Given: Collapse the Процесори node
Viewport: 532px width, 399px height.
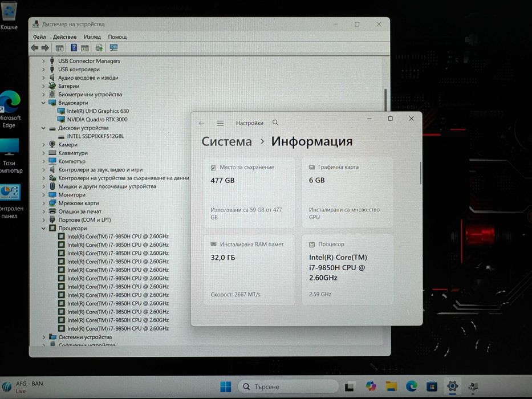Looking at the screenshot, I should tap(43, 229).
